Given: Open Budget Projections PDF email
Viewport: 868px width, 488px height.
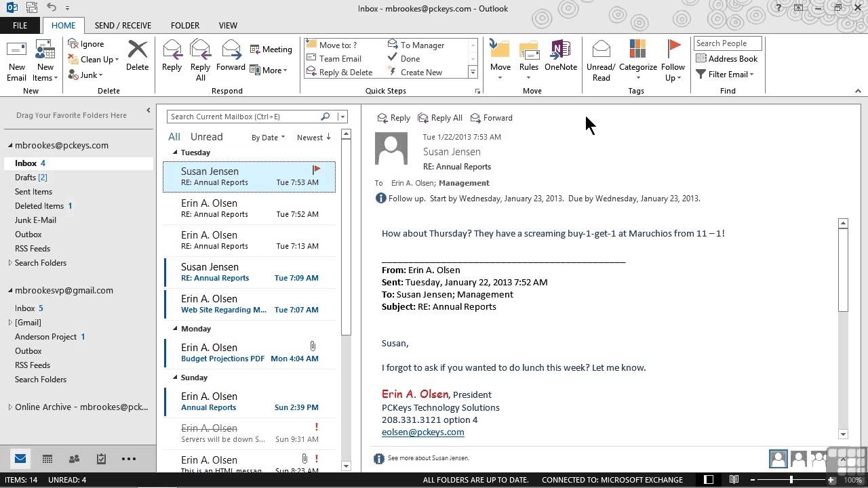Looking at the screenshot, I should (250, 352).
